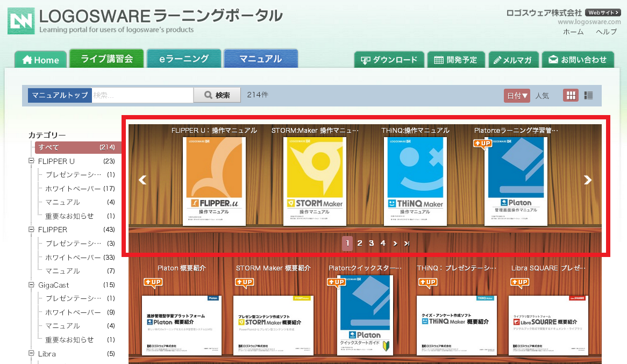This screenshot has height=364, width=627.
Task: Click UP badge above THiNQ プレゼンテーション document
Action: 427,282
